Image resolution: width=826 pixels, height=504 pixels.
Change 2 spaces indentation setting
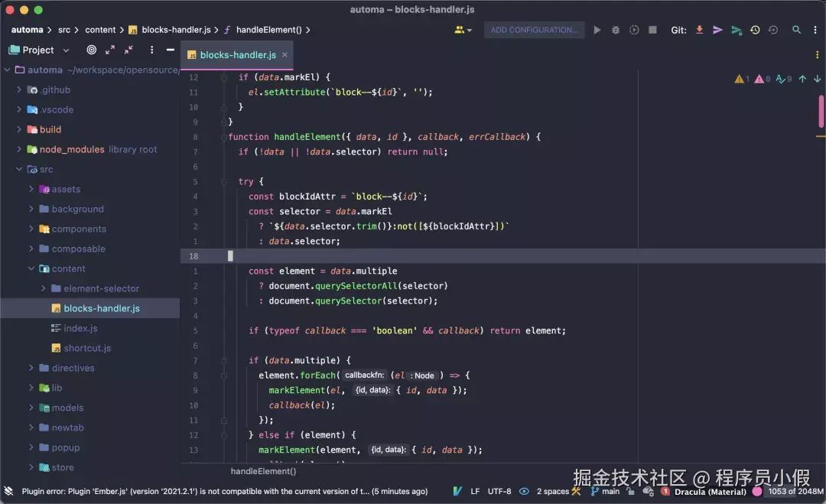[553, 491]
